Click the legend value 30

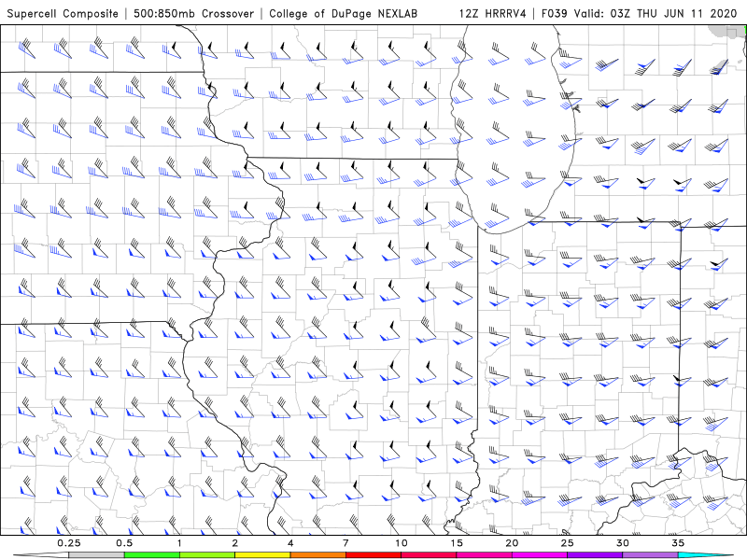[x=623, y=543]
